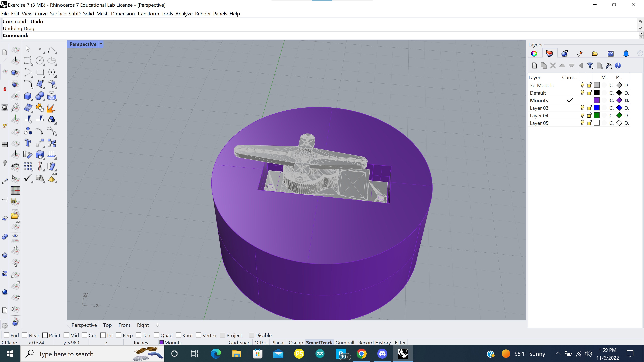Open the lightbulb visibility toolbar tab
The image size is (644, 362).
tap(5, 163)
